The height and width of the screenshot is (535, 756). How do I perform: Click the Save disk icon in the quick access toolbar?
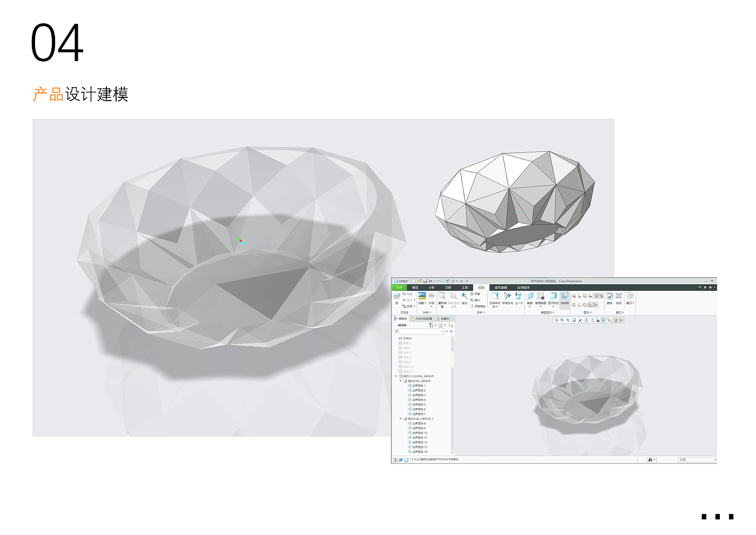click(425, 281)
